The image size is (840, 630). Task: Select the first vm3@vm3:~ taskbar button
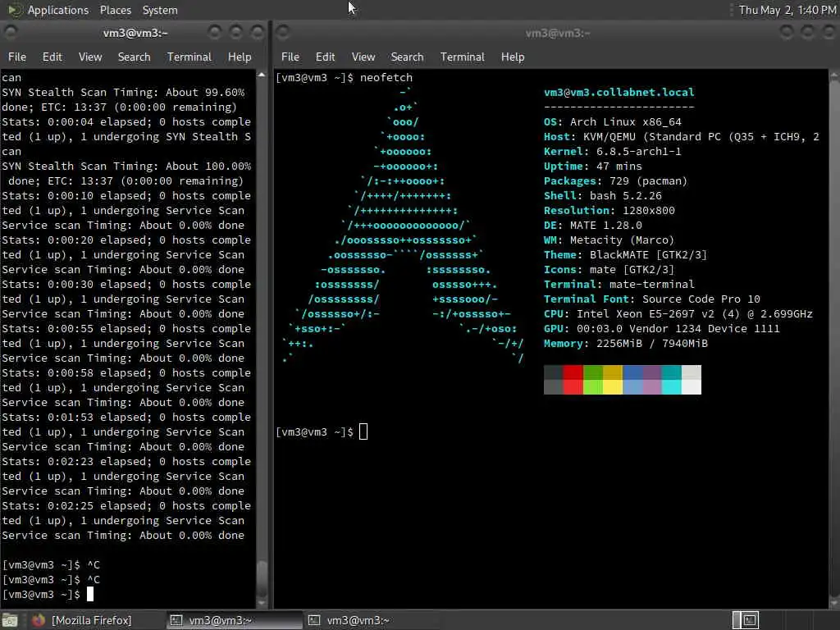click(x=234, y=620)
